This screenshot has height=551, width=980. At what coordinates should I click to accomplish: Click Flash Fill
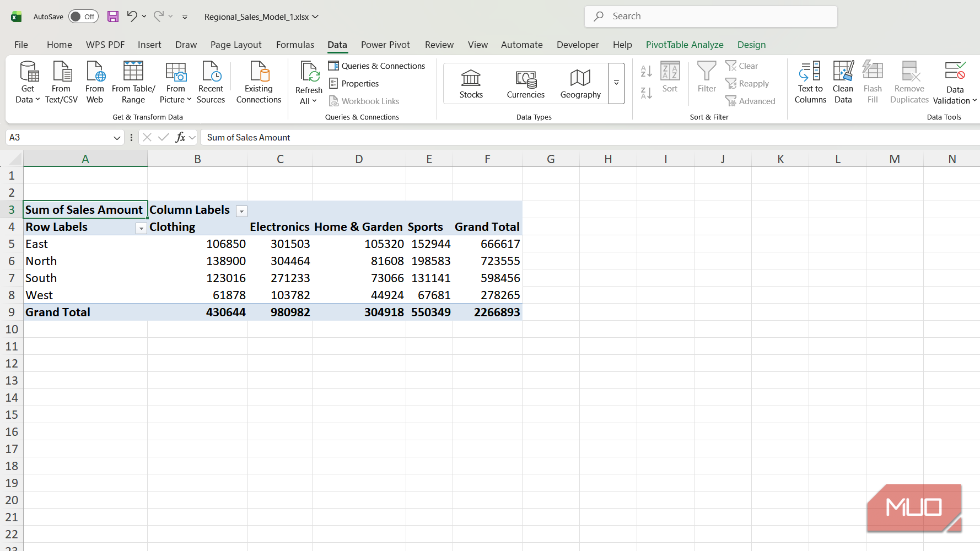click(x=873, y=82)
